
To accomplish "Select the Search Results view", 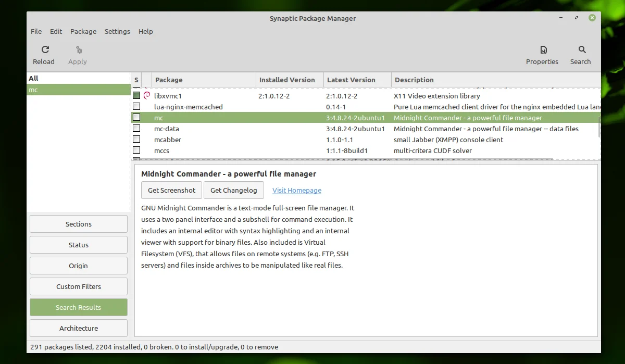I will (x=79, y=307).
